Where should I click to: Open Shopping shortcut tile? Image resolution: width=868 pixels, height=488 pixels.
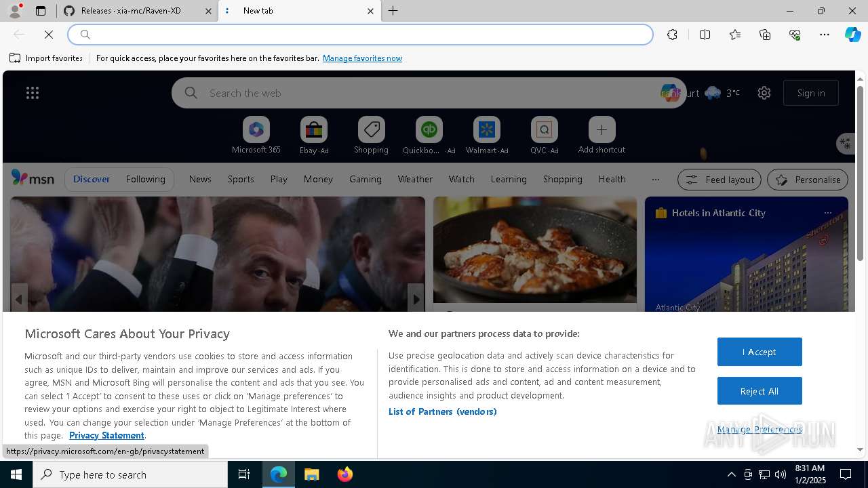(371, 135)
